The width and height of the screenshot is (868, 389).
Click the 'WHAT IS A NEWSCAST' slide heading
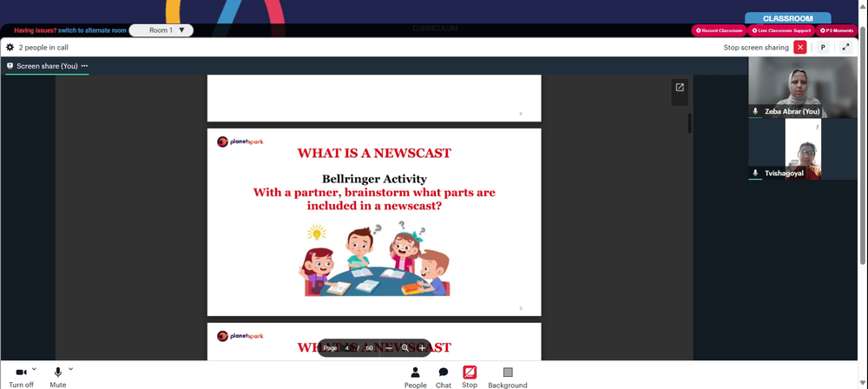click(x=374, y=153)
